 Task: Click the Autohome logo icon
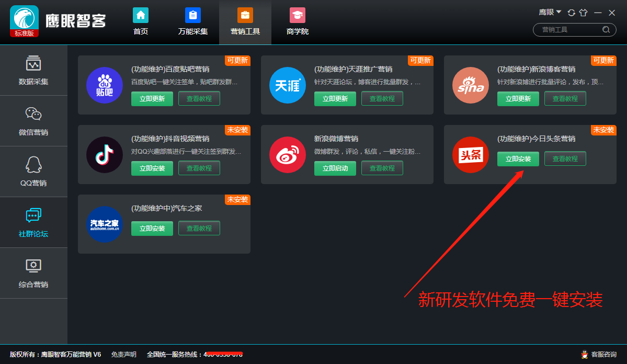point(104,224)
